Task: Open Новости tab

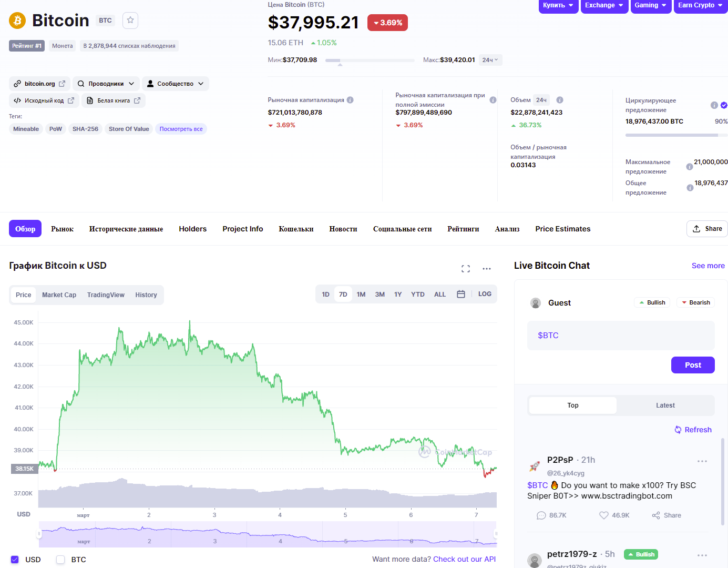Action: tap(343, 229)
